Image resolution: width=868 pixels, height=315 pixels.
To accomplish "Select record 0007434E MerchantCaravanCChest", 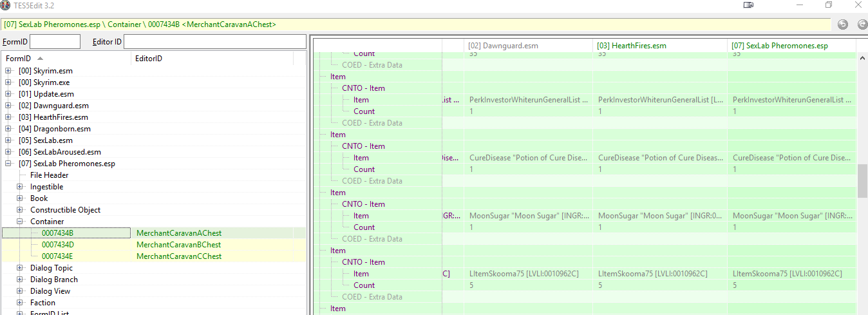I will [153, 256].
